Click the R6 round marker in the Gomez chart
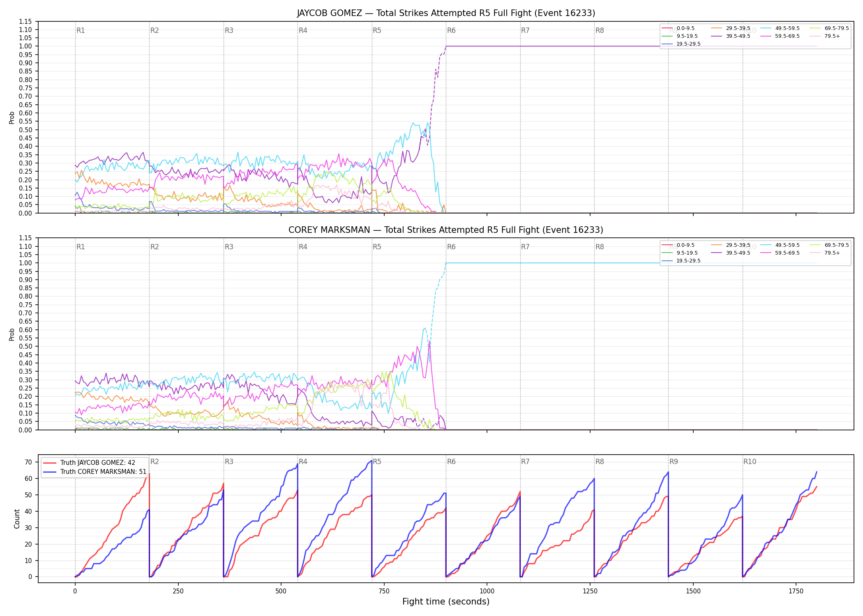 tap(451, 30)
